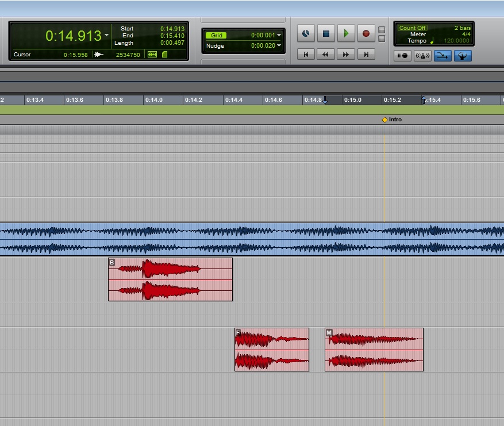Select the blue stereo audio clip waveform
504x426 pixels.
tap(252, 239)
